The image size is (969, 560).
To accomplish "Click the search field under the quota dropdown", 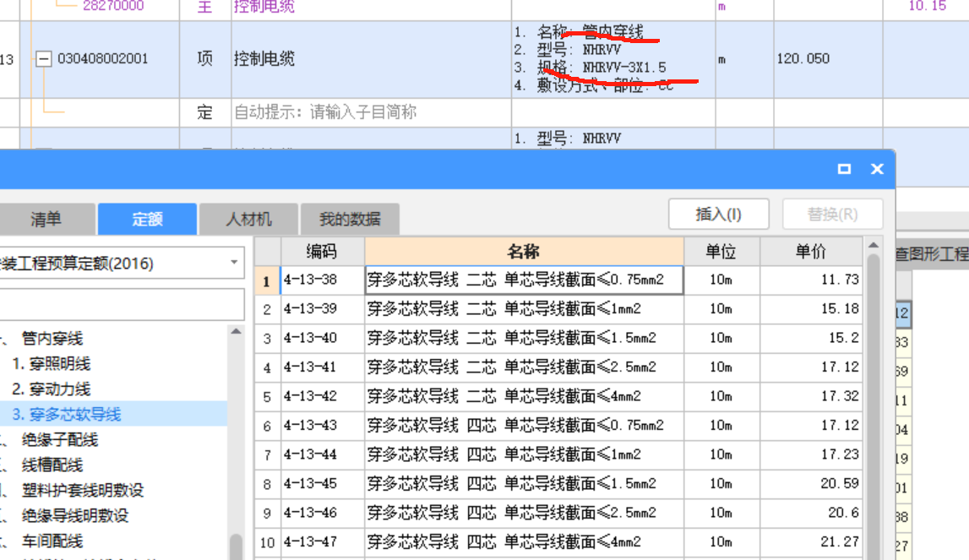I will (122, 305).
